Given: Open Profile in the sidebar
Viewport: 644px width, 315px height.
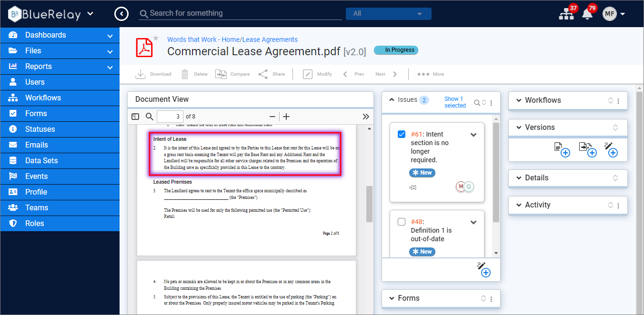Looking at the screenshot, I should [x=60, y=192].
